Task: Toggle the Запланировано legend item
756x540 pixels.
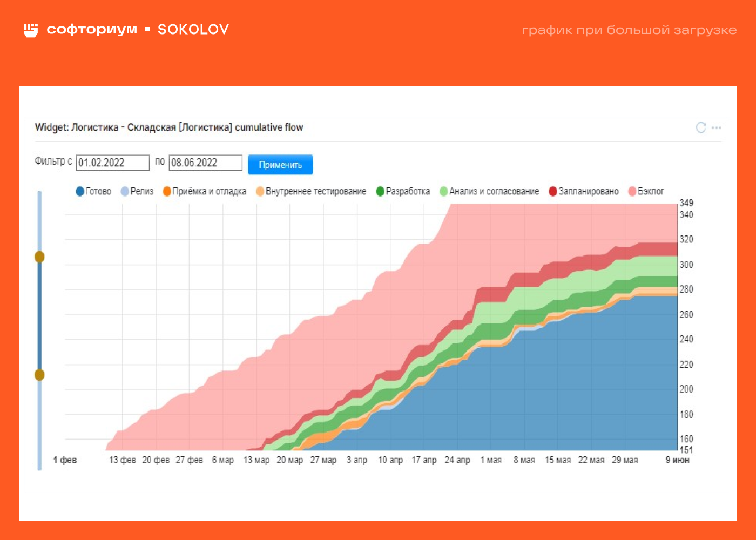Action: click(584, 191)
